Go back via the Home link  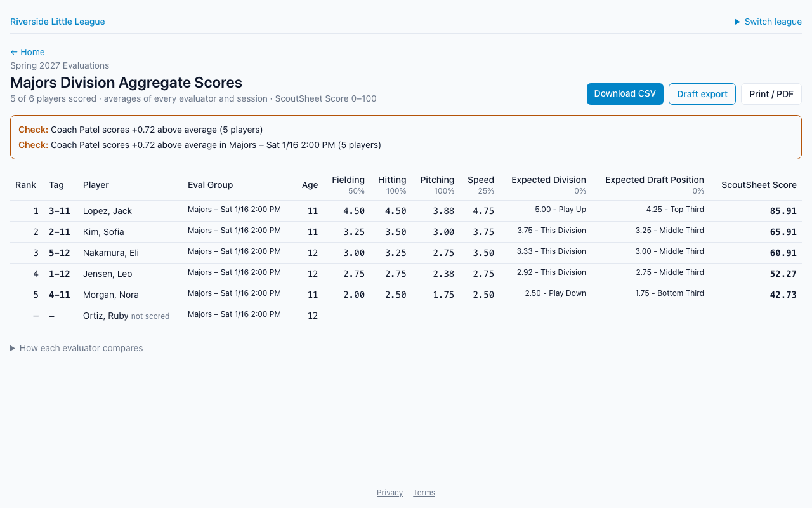click(x=27, y=52)
